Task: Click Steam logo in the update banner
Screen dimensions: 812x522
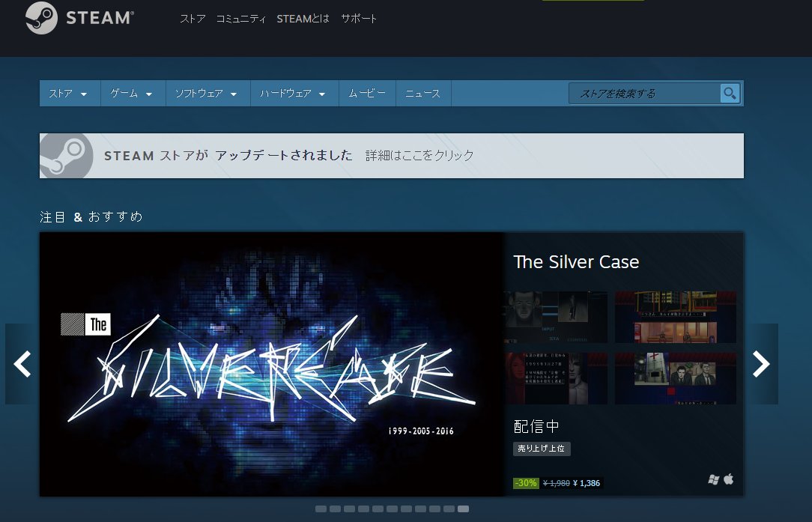Action: click(x=66, y=155)
